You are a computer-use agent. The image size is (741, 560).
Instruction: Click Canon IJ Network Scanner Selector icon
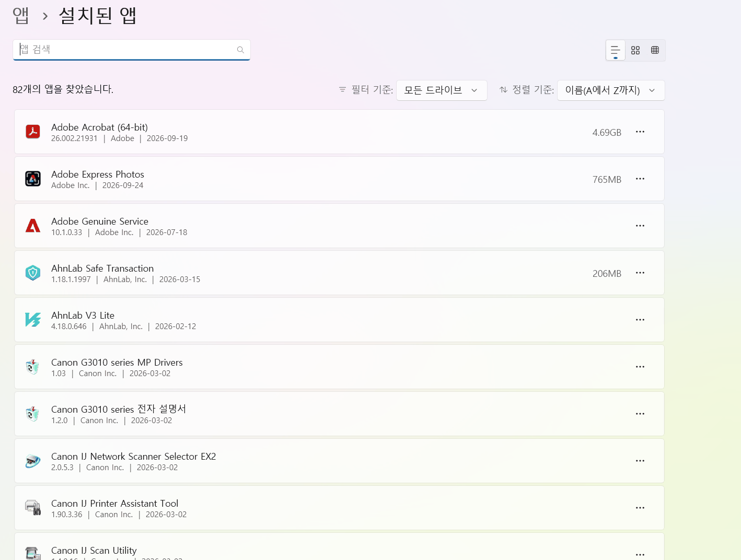point(33,461)
